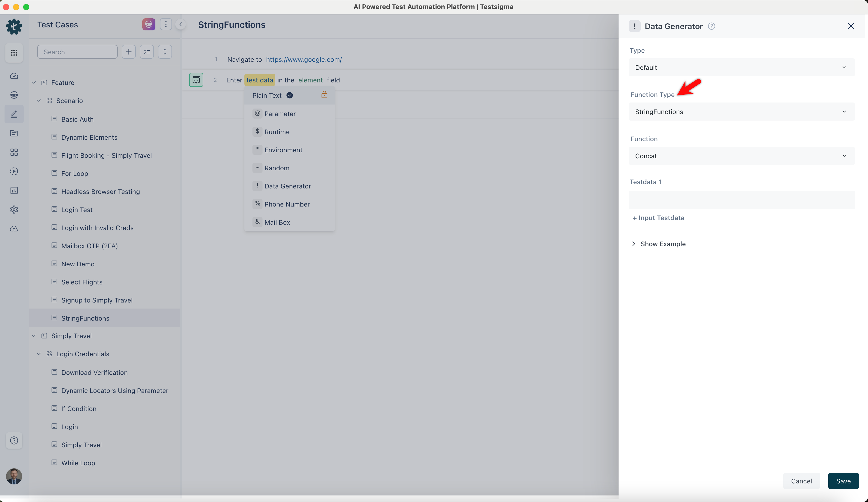
Task: Click the plus button to add test case
Action: 129,52
